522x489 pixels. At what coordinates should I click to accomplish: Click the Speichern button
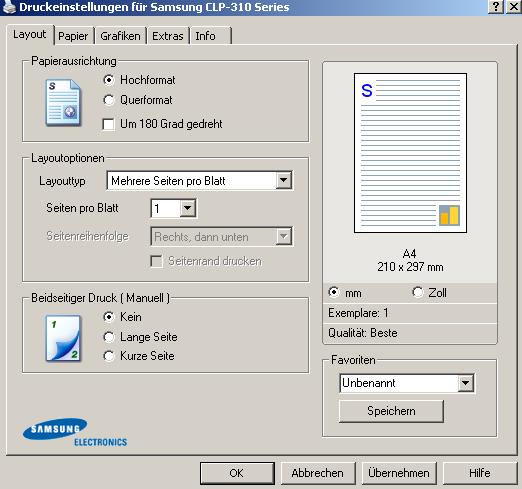click(391, 411)
